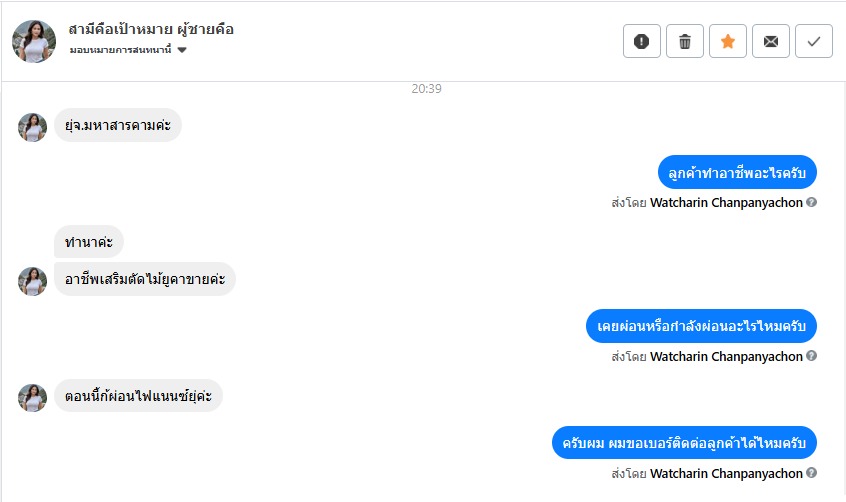Click the dropdown arrow beside assign conversation

click(182, 50)
